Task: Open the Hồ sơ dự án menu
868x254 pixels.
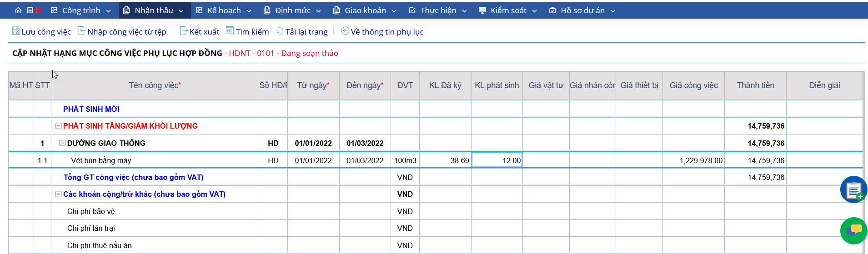Action: [582, 10]
